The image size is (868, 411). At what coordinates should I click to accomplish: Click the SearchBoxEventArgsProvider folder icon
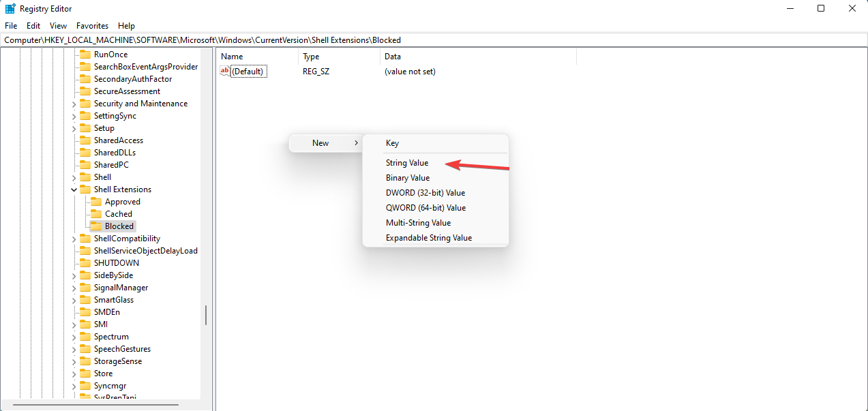click(85, 67)
